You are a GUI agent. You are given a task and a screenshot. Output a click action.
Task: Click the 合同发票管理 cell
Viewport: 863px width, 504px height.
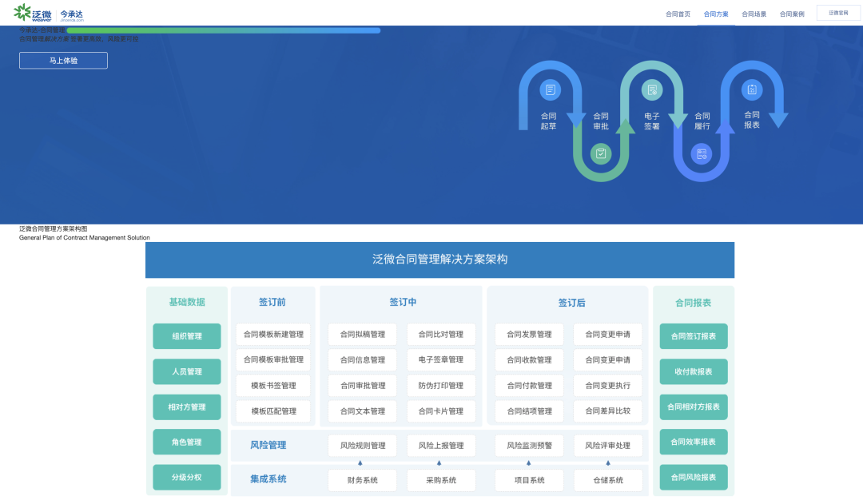[530, 334]
